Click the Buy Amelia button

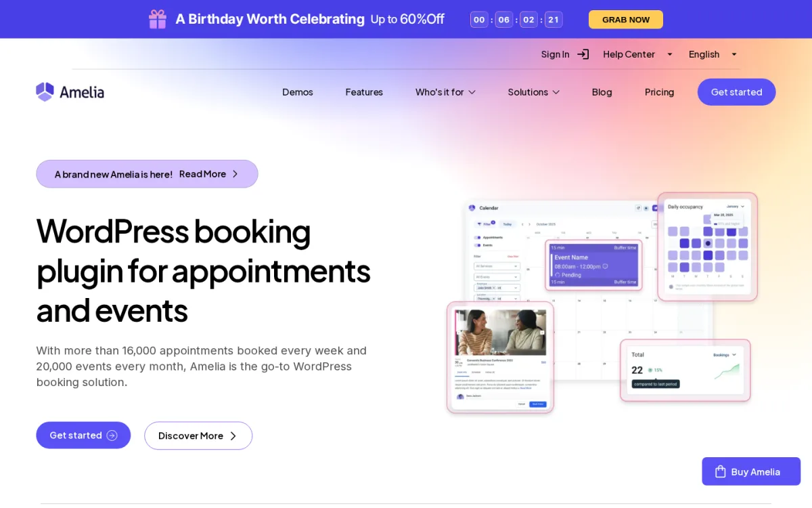(751, 471)
